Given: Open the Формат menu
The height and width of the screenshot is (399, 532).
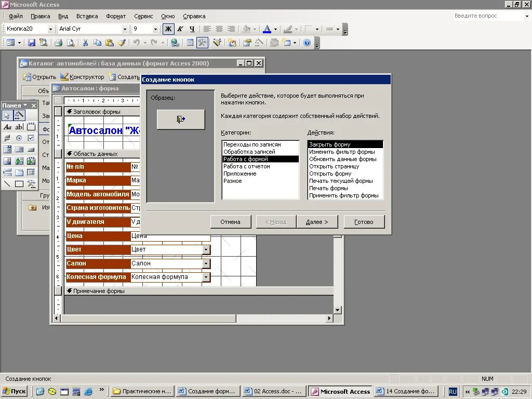Looking at the screenshot, I should coord(116,16).
